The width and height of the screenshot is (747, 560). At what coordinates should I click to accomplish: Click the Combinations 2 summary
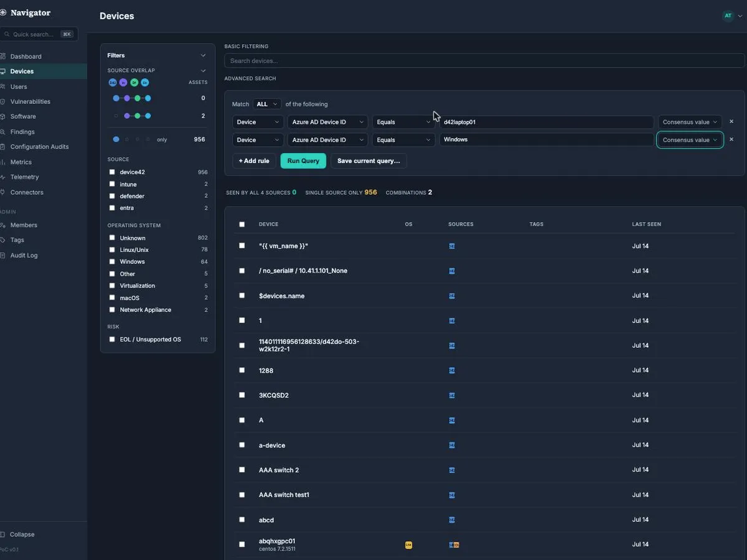409,192
